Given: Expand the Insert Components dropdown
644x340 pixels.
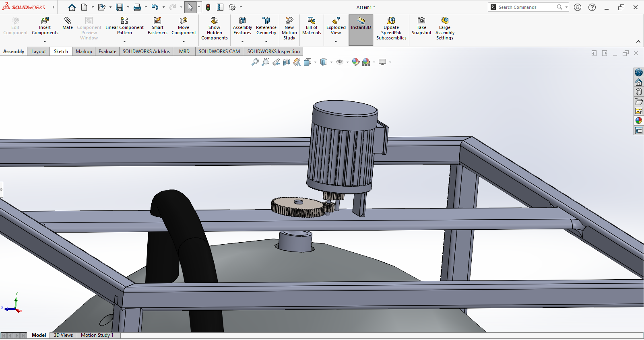Looking at the screenshot, I should [x=45, y=41].
